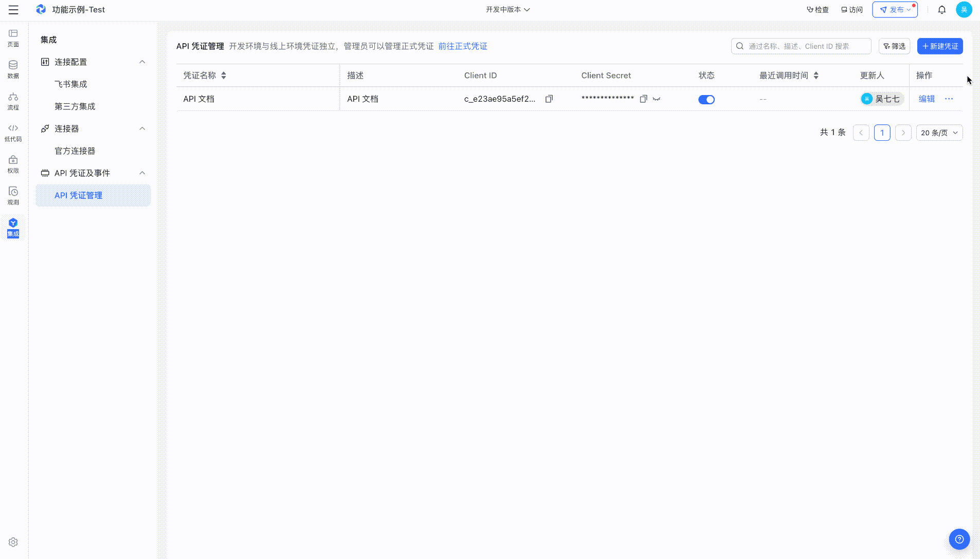This screenshot has height=559, width=980.
Task: Collapse the 连接配置 section
Action: (x=142, y=62)
